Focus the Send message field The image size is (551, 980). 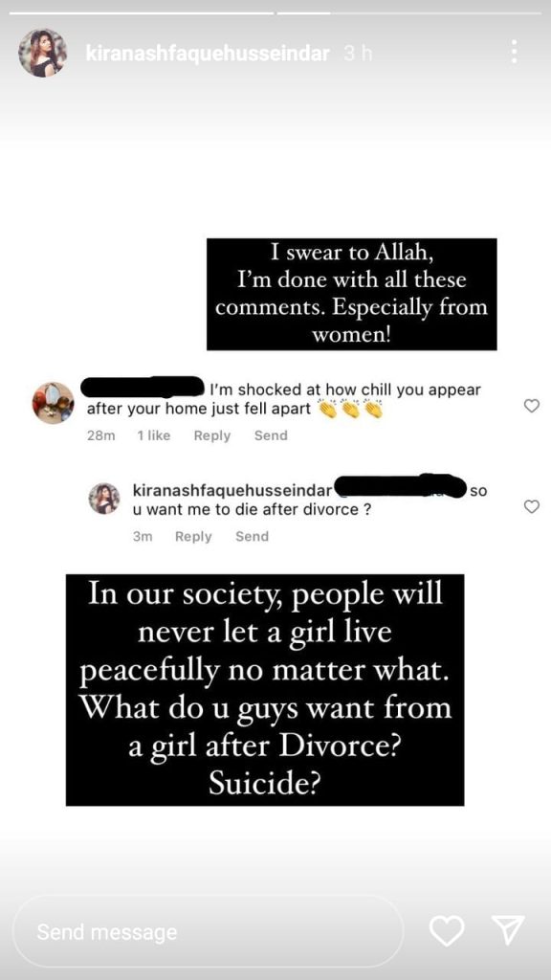pos(208,931)
